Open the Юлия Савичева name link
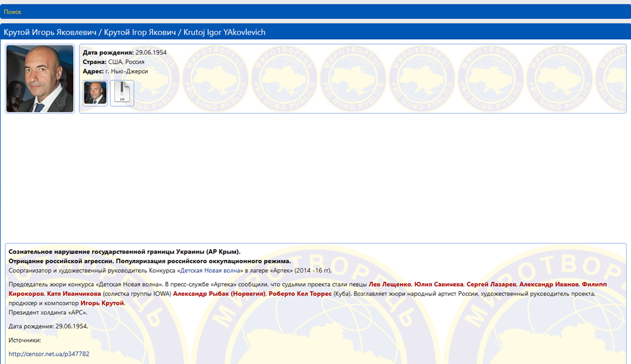The width and height of the screenshot is (631, 364). point(439,285)
